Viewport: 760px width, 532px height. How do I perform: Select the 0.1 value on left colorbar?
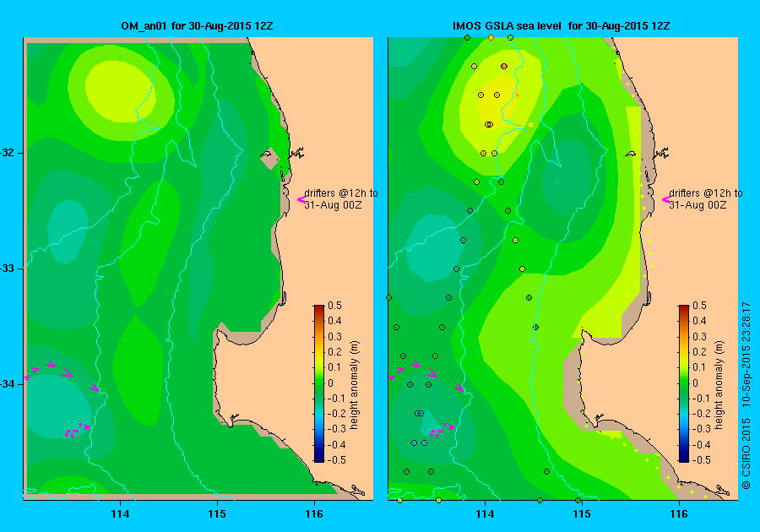tap(335, 367)
